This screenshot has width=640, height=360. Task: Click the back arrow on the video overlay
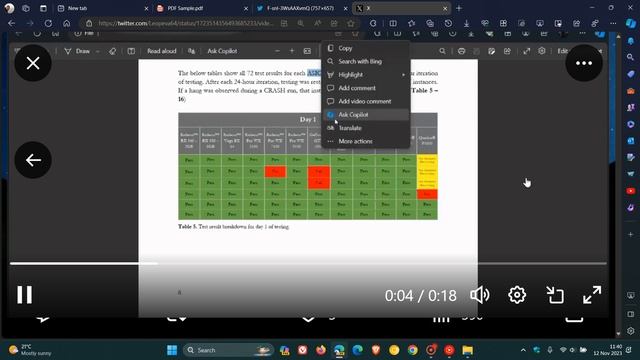[x=33, y=160]
